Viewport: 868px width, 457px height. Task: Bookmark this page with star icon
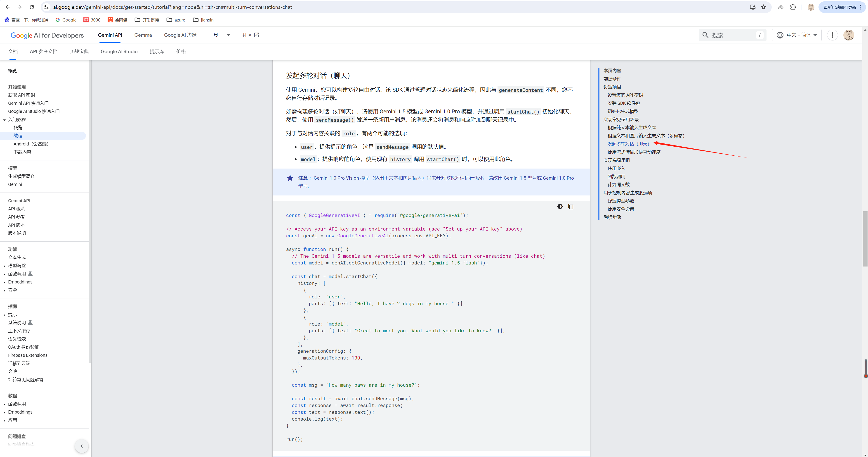(x=764, y=7)
